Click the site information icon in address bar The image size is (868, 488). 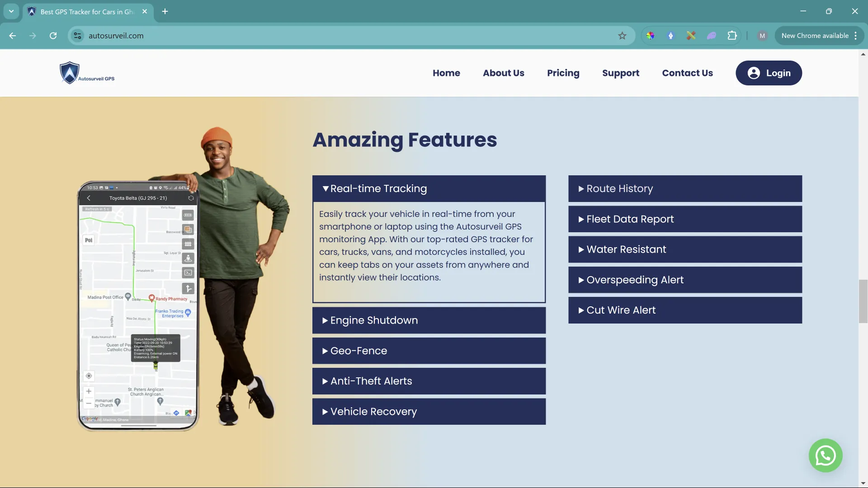pyautogui.click(x=78, y=36)
